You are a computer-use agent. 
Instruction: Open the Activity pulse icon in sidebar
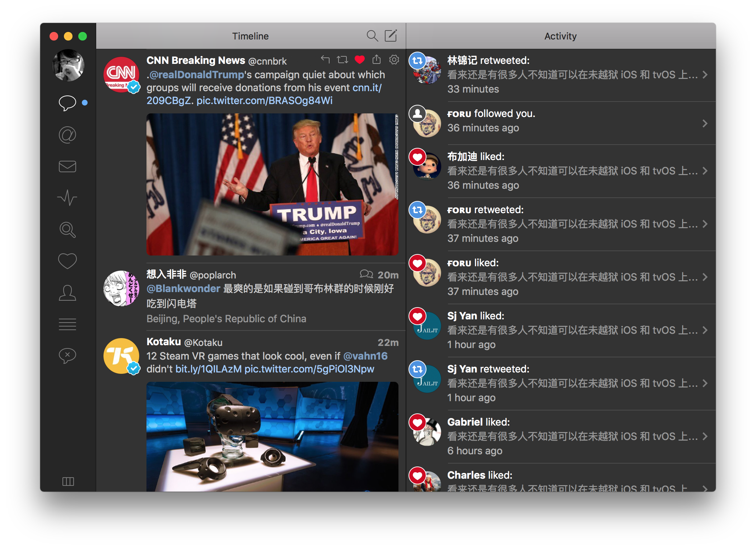tap(67, 198)
